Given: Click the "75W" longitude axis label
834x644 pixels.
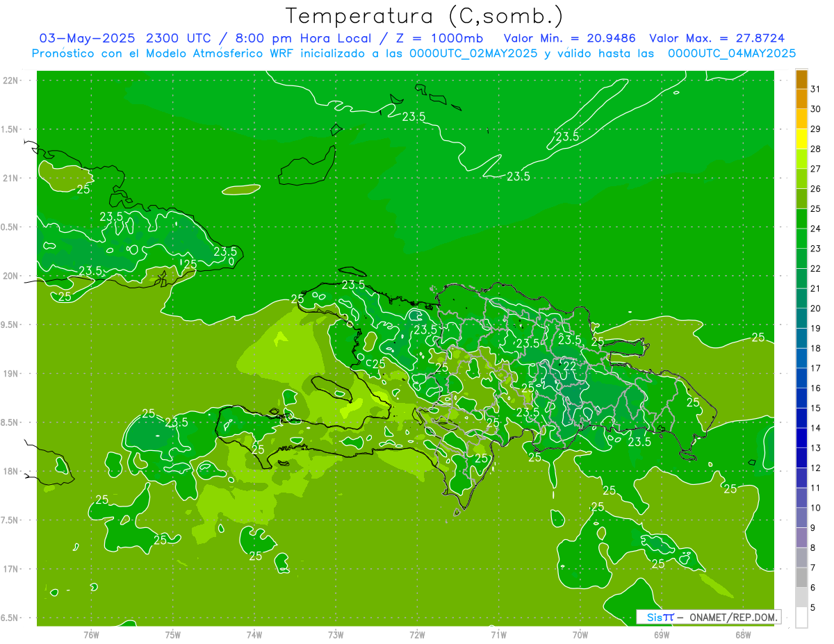Looking at the screenshot, I should [x=172, y=635].
